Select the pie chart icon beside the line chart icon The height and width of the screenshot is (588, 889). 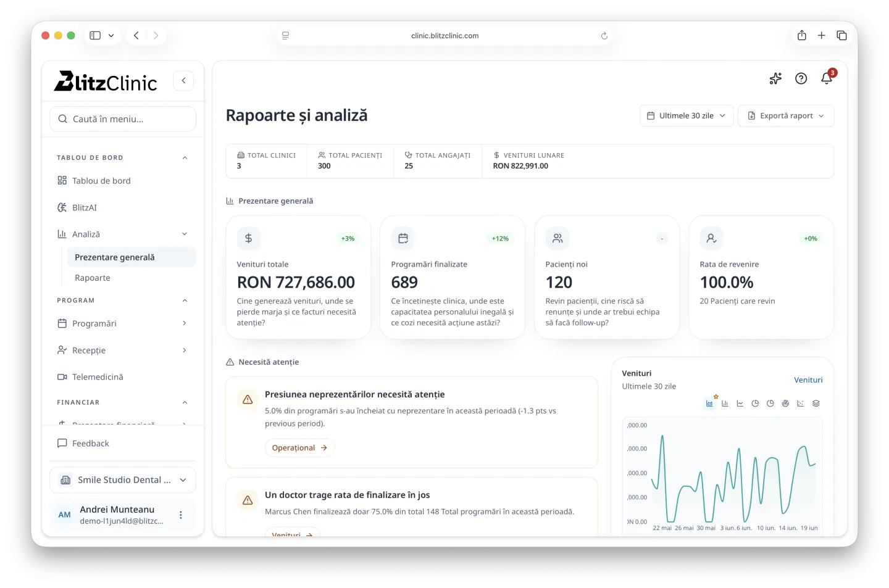[x=755, y=404]
